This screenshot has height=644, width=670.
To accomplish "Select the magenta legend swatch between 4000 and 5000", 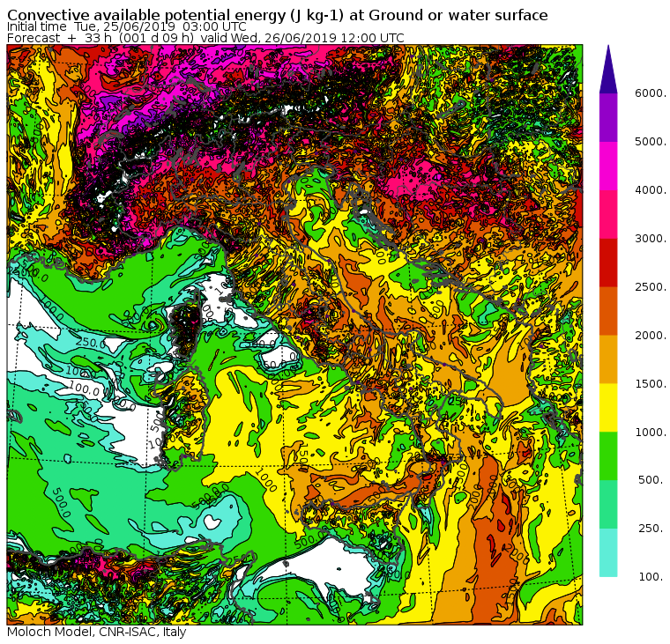I will (x=608, y=166).
